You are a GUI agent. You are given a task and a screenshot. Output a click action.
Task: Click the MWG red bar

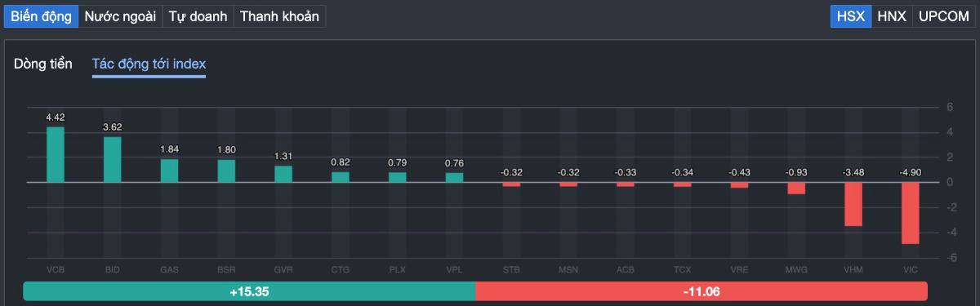coord(796,188)
